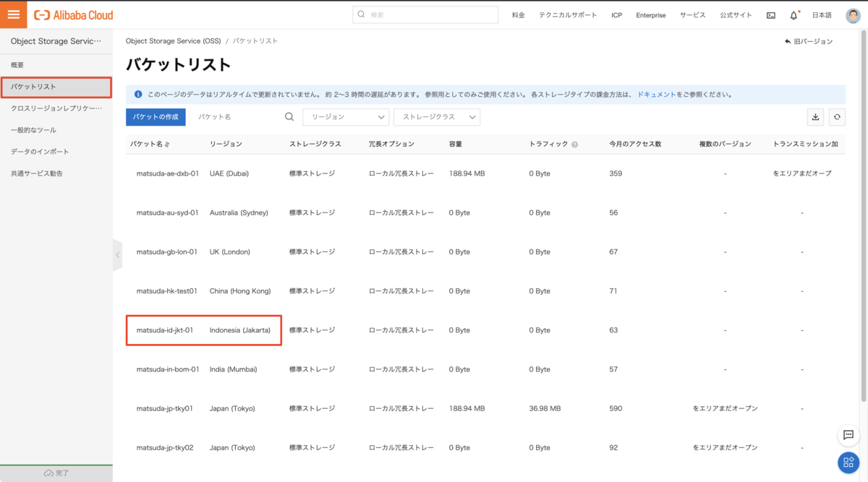
Task: Collapse the left sidebar panel
Action: [118, 255]
